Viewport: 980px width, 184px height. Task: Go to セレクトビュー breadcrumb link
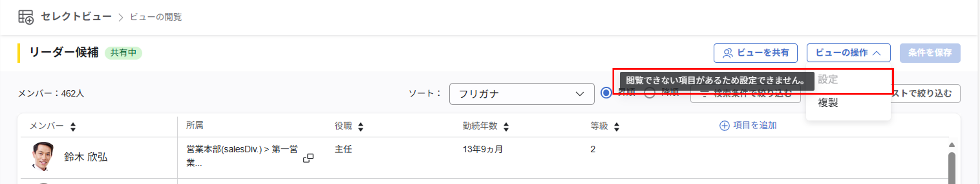click(76, 17)
